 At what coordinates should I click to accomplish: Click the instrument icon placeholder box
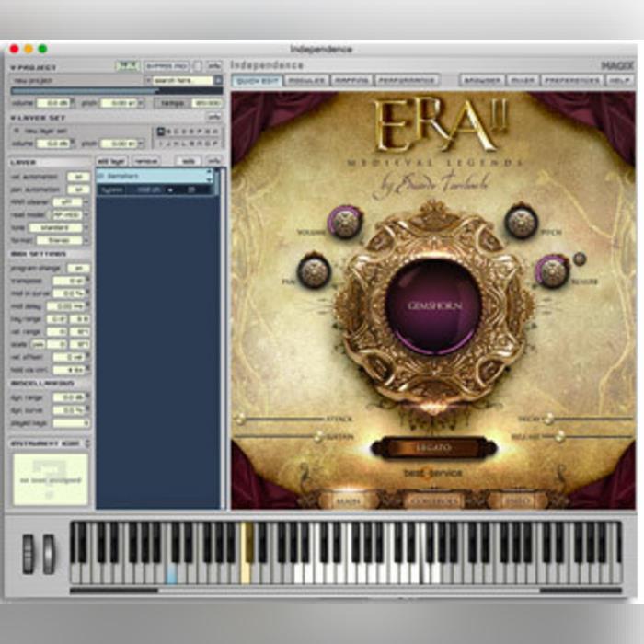point(50,478)
